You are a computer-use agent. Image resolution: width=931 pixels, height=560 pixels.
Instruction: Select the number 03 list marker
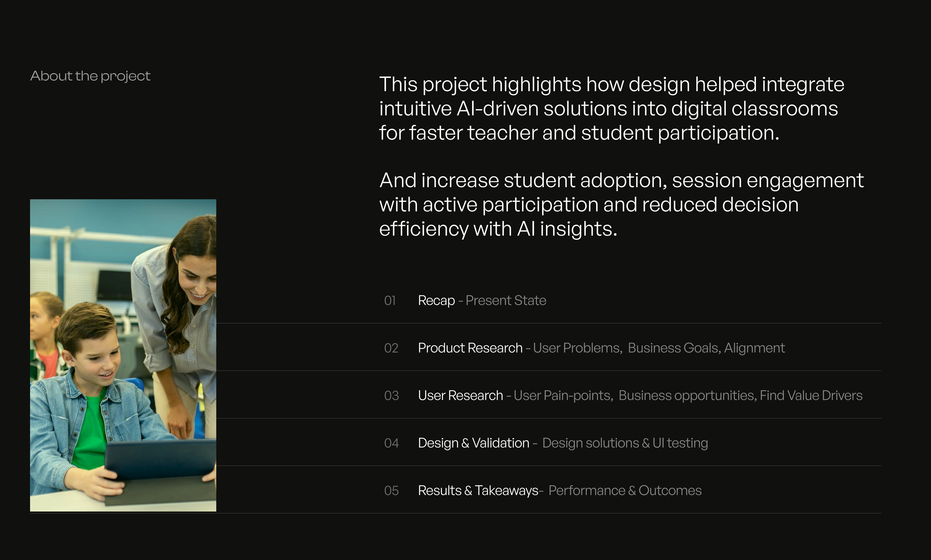point(391,396)
